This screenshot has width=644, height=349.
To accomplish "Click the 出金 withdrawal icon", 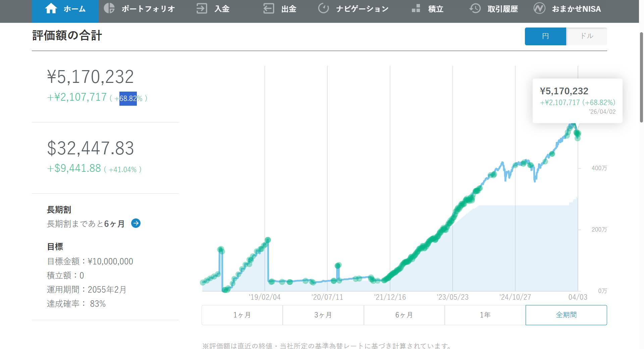I will (x=268, y=9).
